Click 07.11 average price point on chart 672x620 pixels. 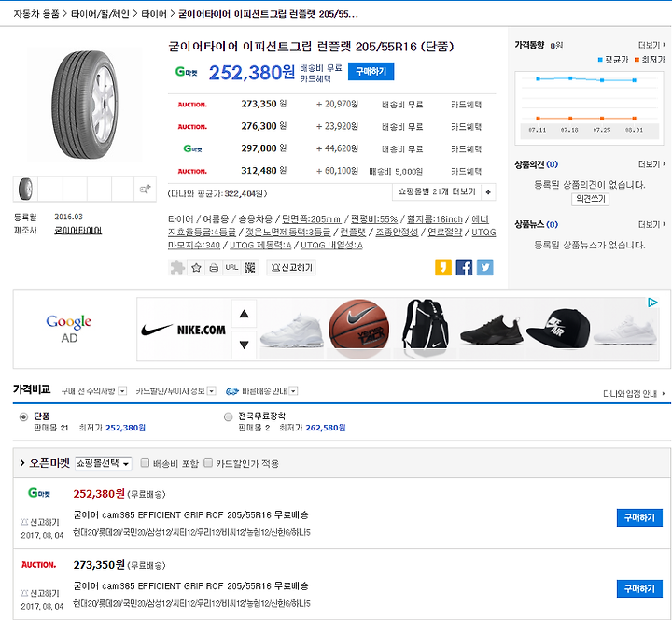[x=538, y=78]
